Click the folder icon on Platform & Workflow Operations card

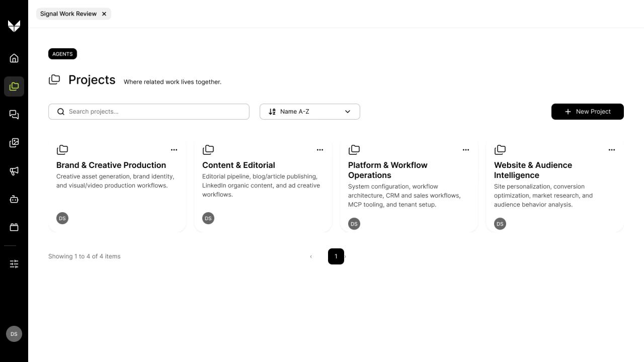[354, 150]
